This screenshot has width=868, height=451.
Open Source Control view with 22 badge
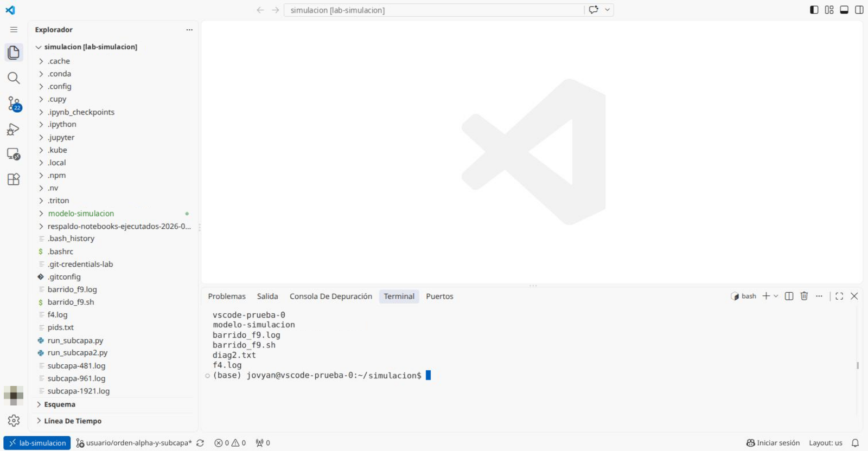point(14,104)
